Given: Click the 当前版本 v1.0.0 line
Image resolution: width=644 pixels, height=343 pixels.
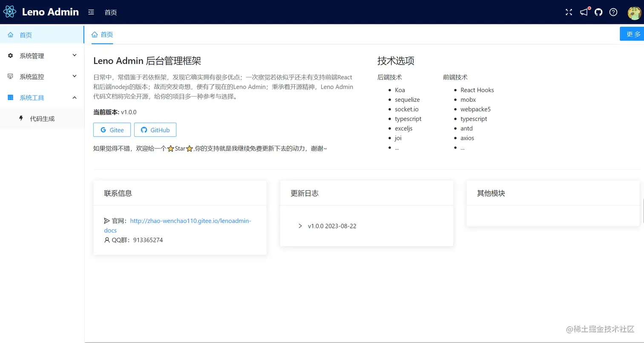Looking at the screenshot, I should click(115, 112).
